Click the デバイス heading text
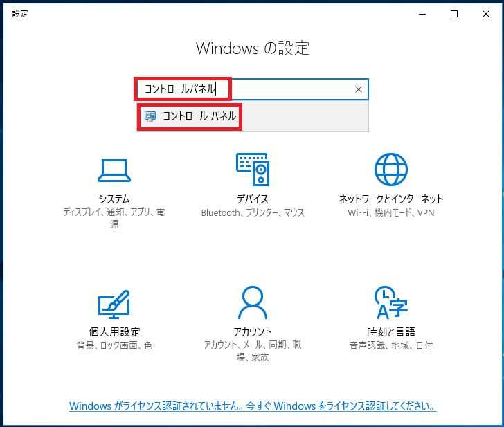 (x=253, y=199)
